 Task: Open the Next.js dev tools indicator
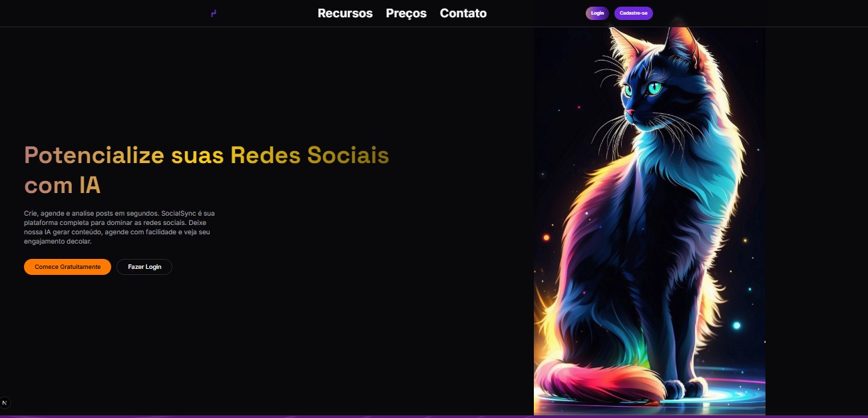click(x=5, y=403)
